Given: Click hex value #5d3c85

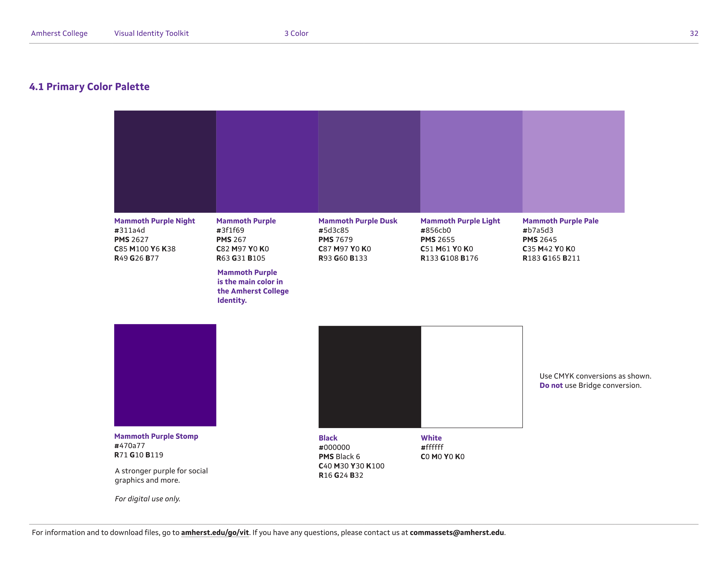Looking at the screenshot, I should point(334,230).
